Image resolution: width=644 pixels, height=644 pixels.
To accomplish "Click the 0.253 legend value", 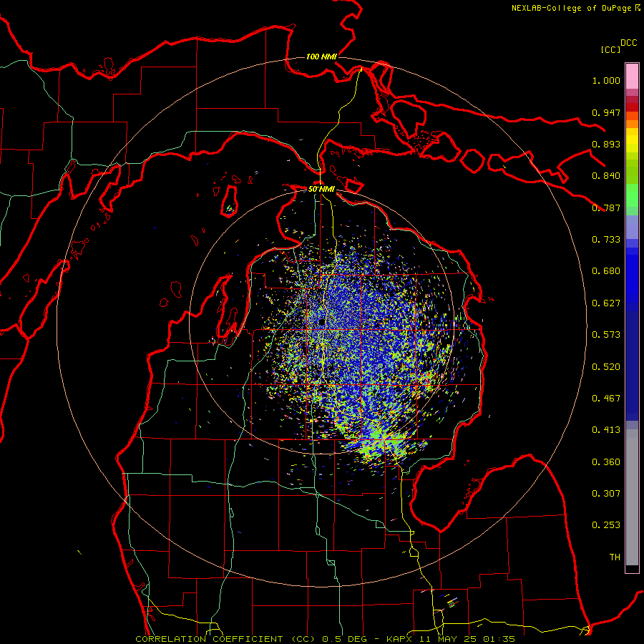I will [606, 525].
